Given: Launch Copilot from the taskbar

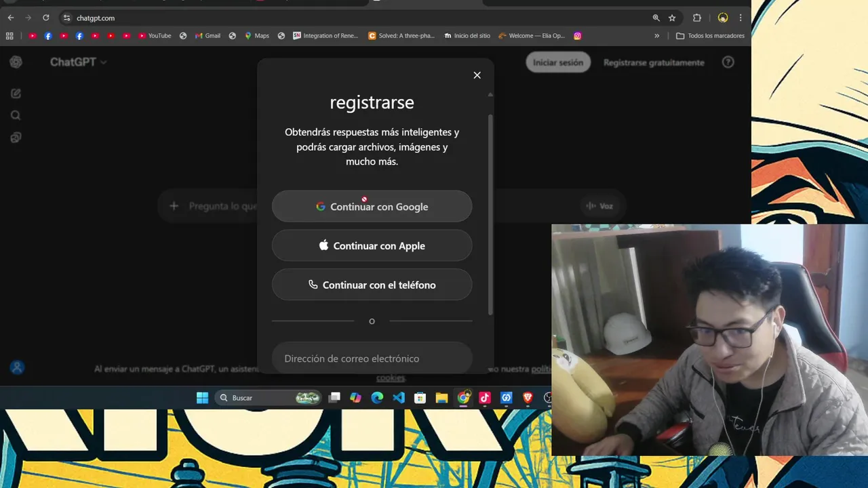Looking at the screenshot, I should (356, 398).
